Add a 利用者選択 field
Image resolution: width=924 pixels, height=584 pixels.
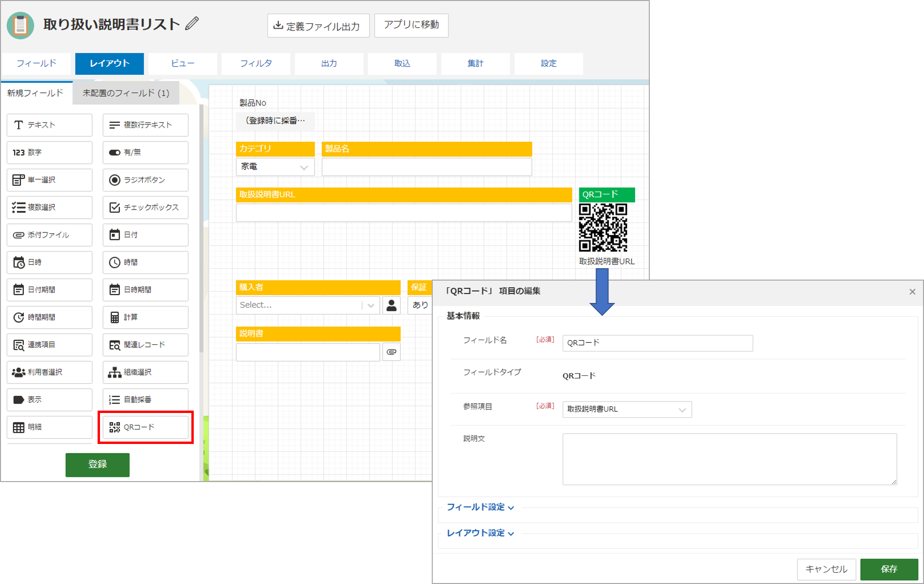tap(50, 372)
